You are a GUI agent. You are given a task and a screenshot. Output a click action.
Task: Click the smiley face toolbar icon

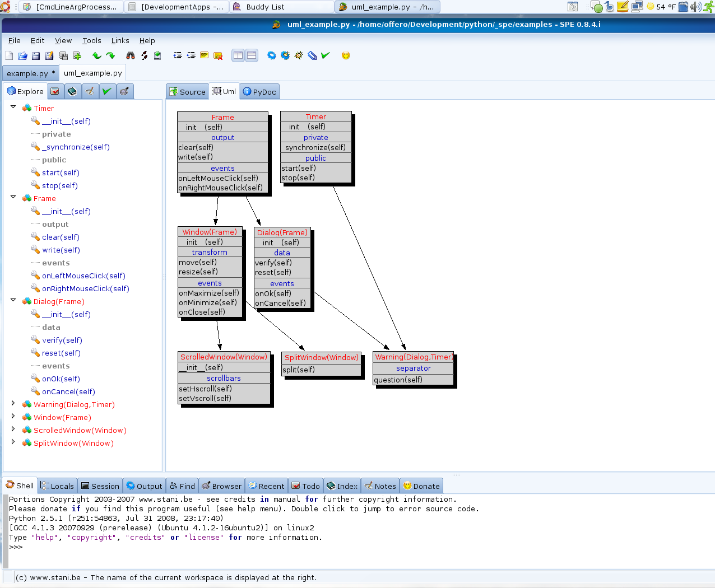[346, 55]
